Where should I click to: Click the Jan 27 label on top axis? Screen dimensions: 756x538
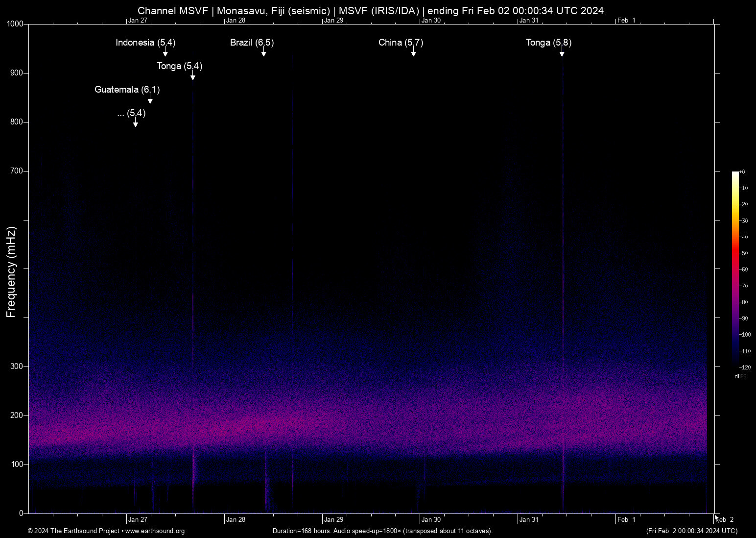point(138,21)
